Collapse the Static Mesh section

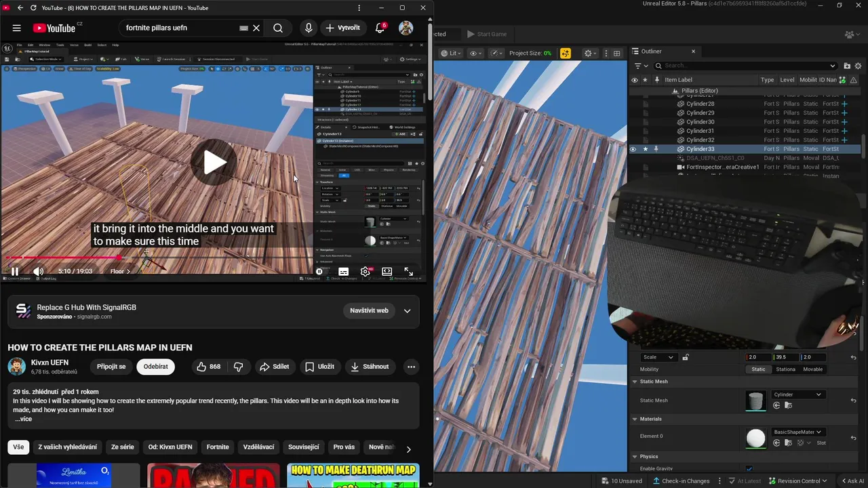[635, 382]
